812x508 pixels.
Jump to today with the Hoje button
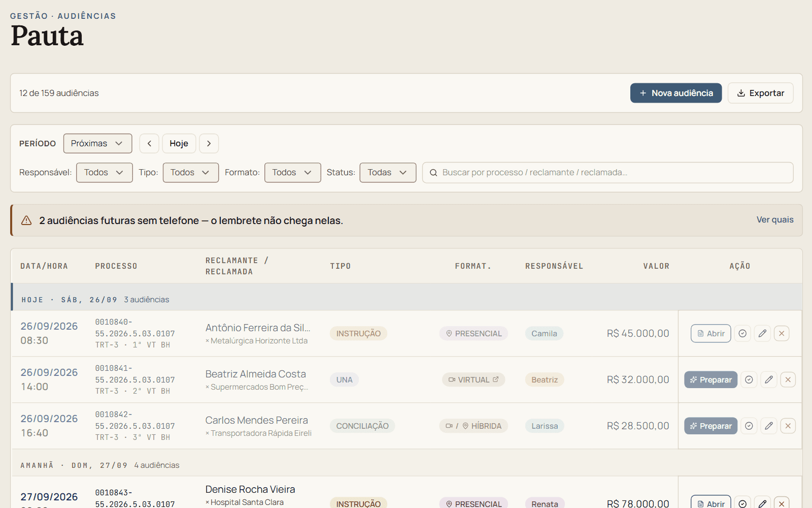(x=179, y=143)
